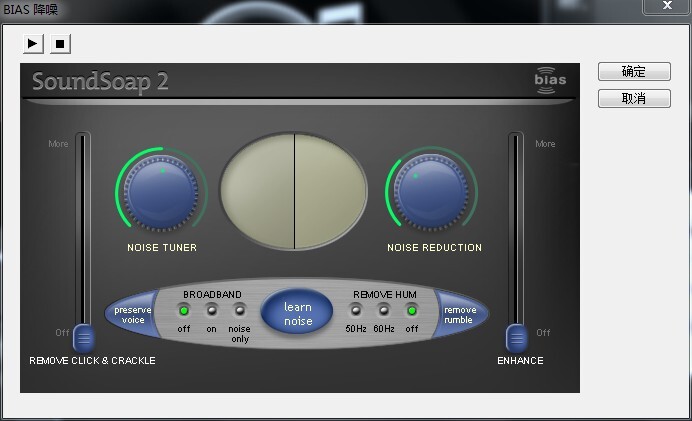692x421 pixels.
Task: Click the 确定 confirm button
Action: (634, 71)
